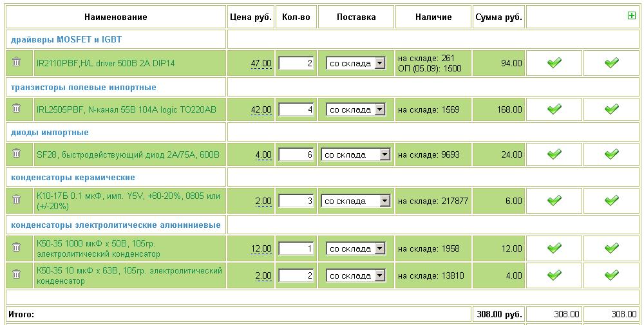Delete the IR2110PBF driver row with trash icon

(x=17, y=62)
